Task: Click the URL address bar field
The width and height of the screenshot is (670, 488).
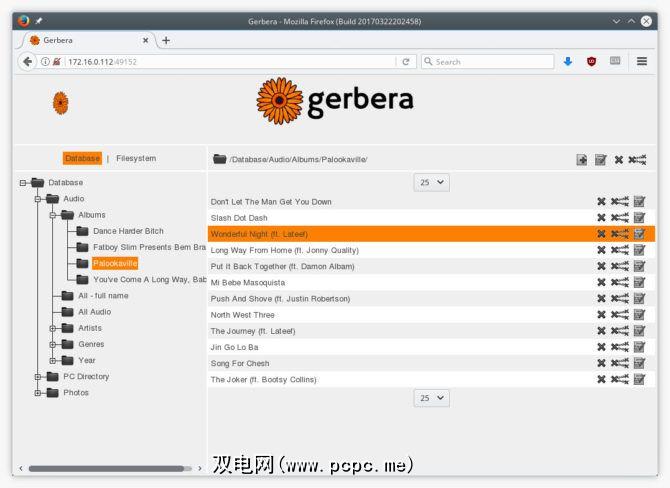Action: pyautogui.click(x=231, y=62)
